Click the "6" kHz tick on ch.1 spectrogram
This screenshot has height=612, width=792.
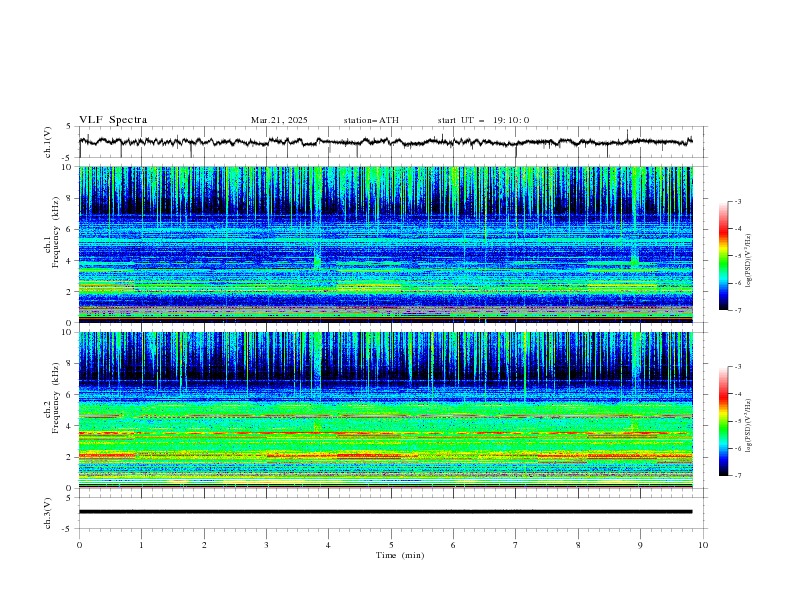pos(70,229)
